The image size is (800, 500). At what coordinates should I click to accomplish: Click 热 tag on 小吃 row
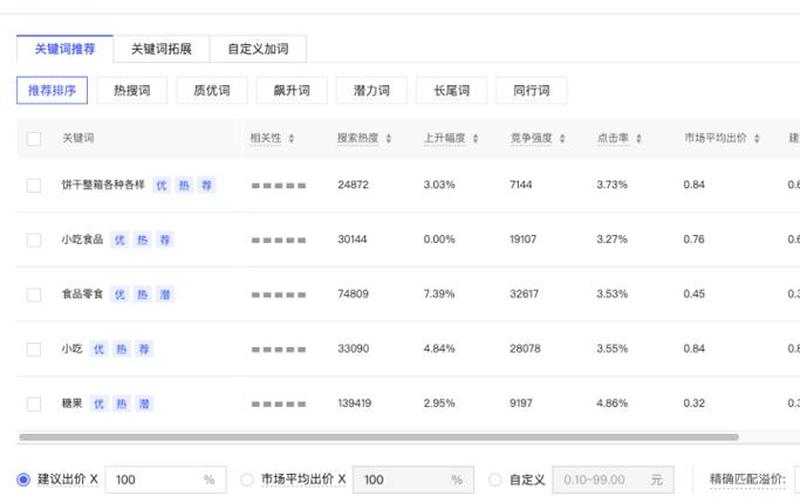click(x=121, y=349)
